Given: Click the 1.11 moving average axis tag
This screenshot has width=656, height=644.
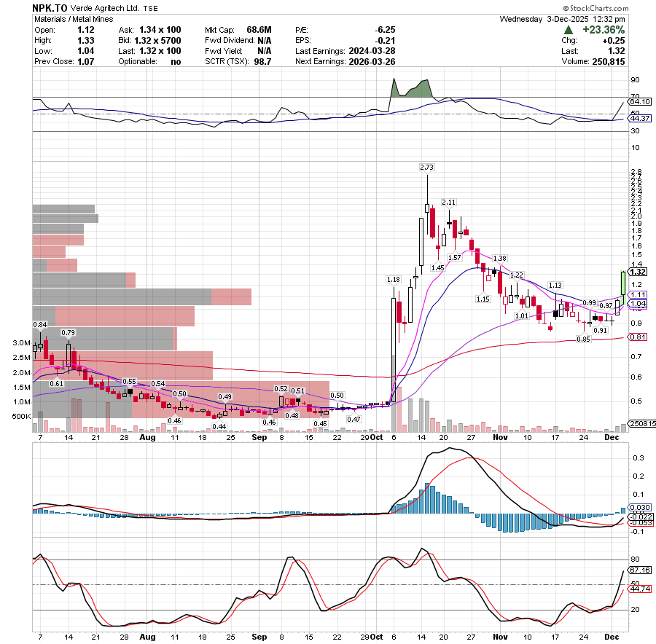Looking at the screenshot, I should (x=639, y=295).
